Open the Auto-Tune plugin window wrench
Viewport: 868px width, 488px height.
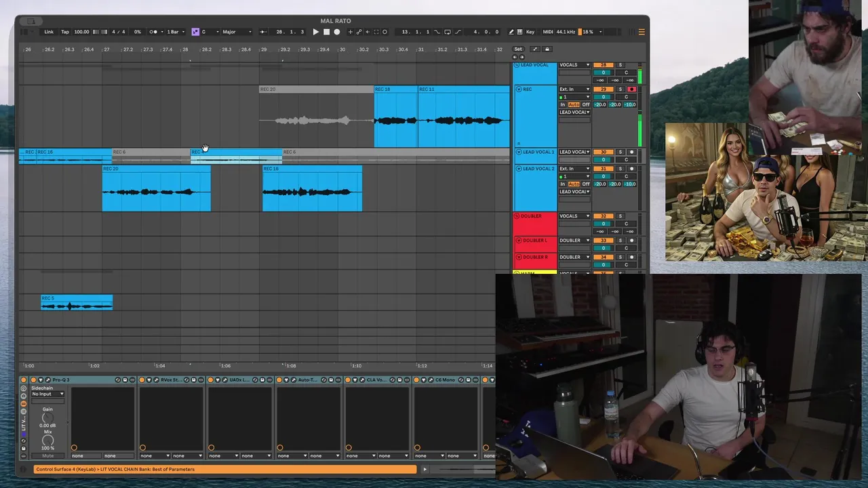coord(295,380)
